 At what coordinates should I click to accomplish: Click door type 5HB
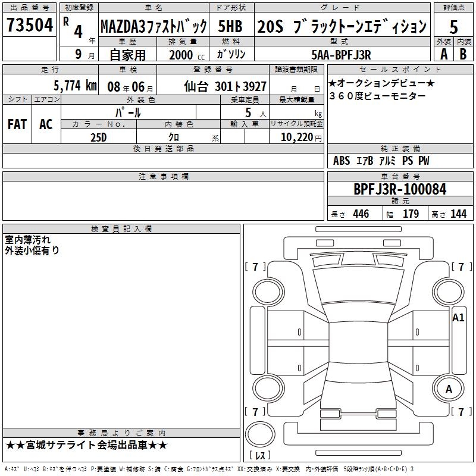[230, 26]
